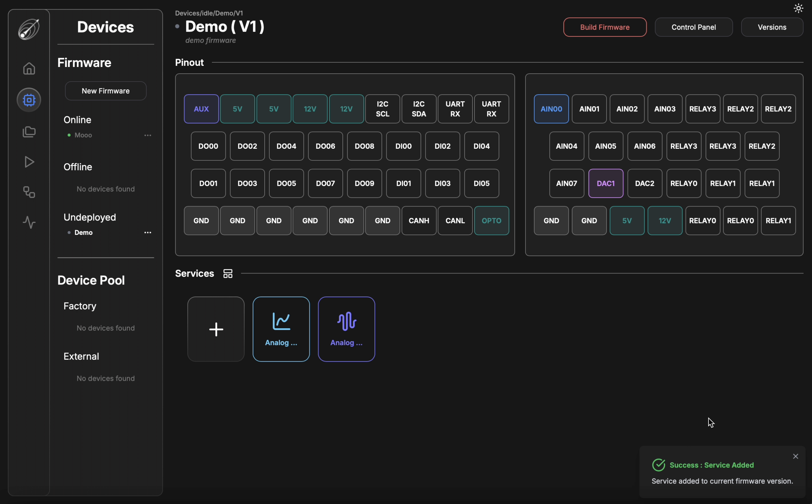Select Demo under Undeployed firmware
This screenshot has width=812, height=504.
tap(83, 233)
